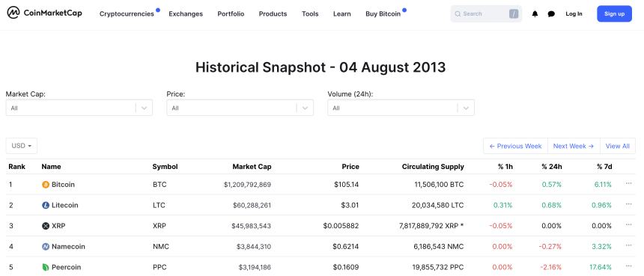Image resolution: width=644 pixels, height=276 pixels.
Task: Open the Buy Bitcoin menu item
Action: [x=383, y=14]
